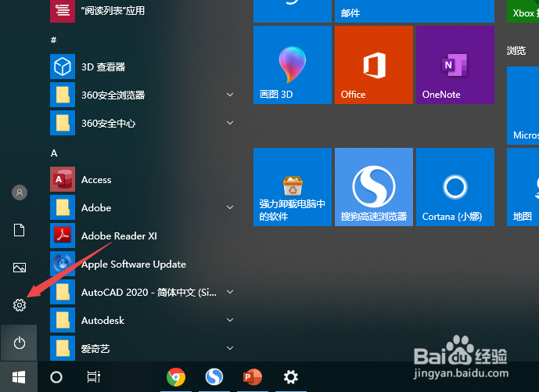Launch the 搜狗高速浏览器 tile
The image size is (539, 392).
374,187
